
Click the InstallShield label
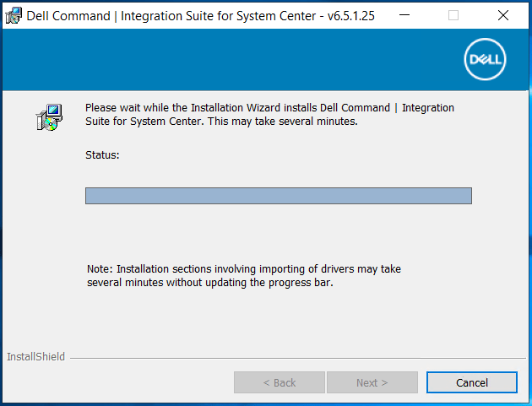click(x=35, y=357)
